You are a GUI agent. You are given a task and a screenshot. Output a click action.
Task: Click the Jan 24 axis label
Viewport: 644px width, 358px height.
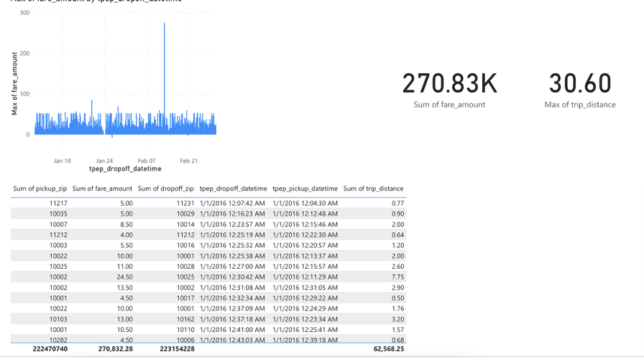pyautogui.click(x=104, y=161)
